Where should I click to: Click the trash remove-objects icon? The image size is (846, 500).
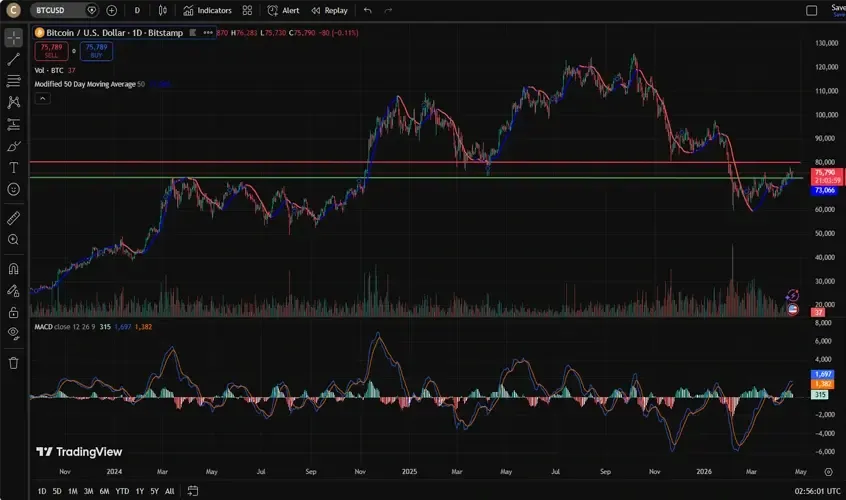point(13,363)
